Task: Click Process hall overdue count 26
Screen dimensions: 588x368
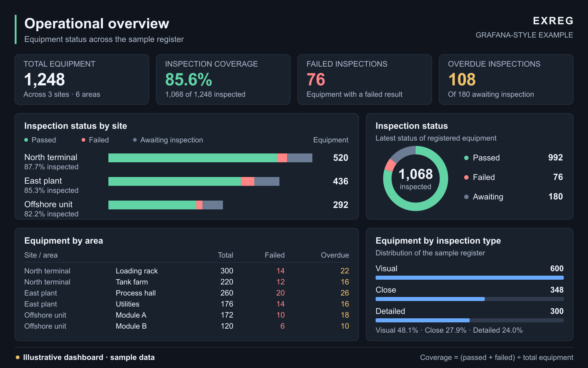Action: [x=345, y=293]
